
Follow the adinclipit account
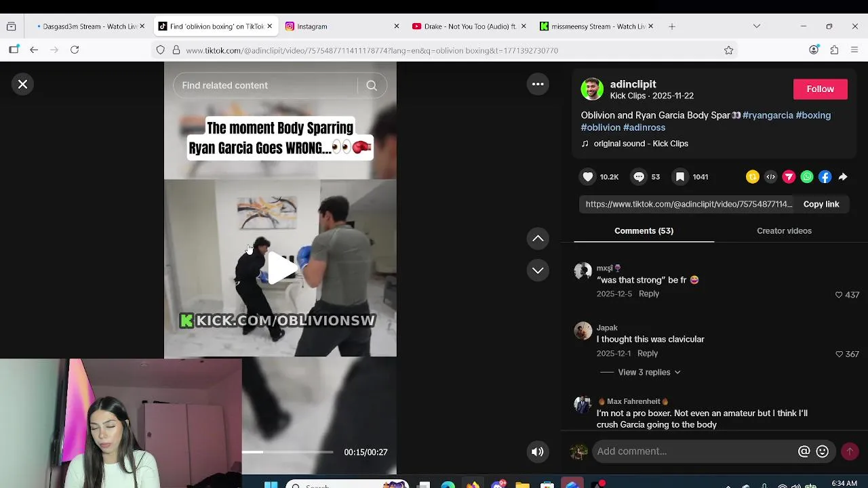[x=820, y=89]
